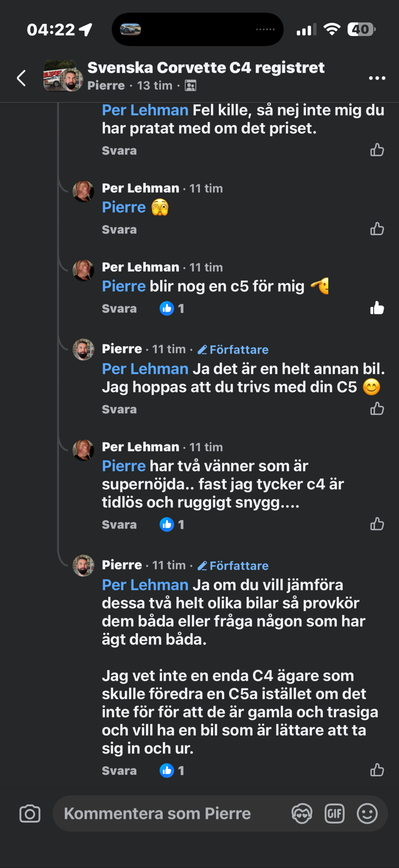Tap Svara under 'blir nog en c5' comment
399x868 pixels.
point(119,309)
